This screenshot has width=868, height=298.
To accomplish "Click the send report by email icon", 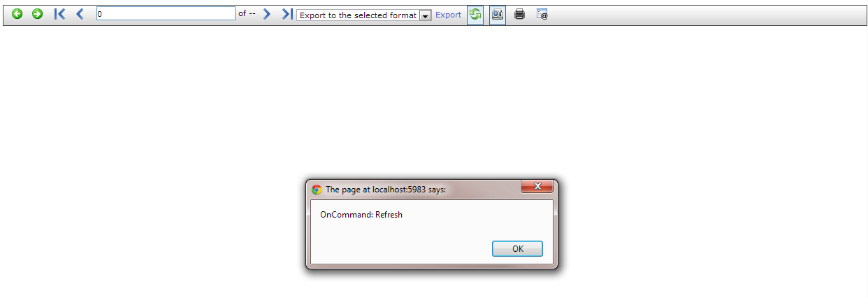I will (542, 14).
